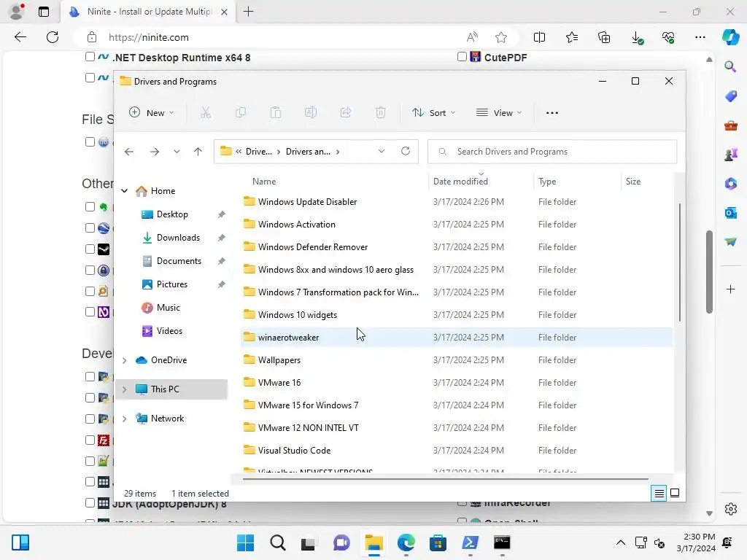
Task: Click Type column header
Action: [x=547, y=182]
